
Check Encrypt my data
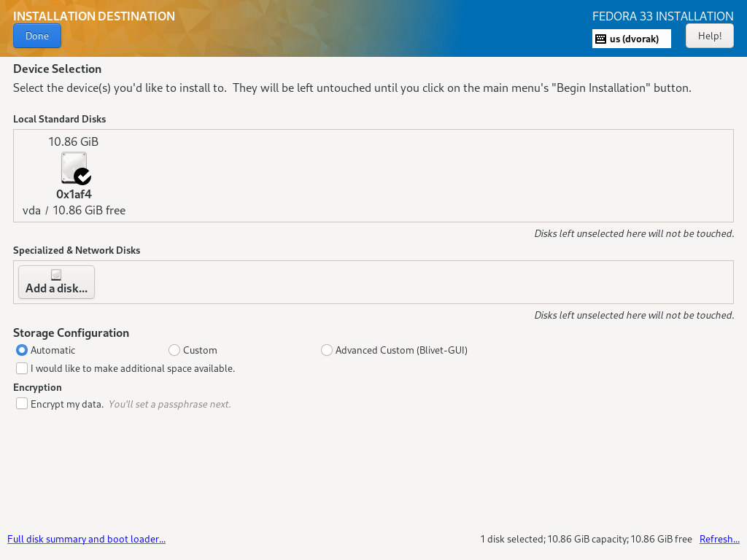click(22, 403)
